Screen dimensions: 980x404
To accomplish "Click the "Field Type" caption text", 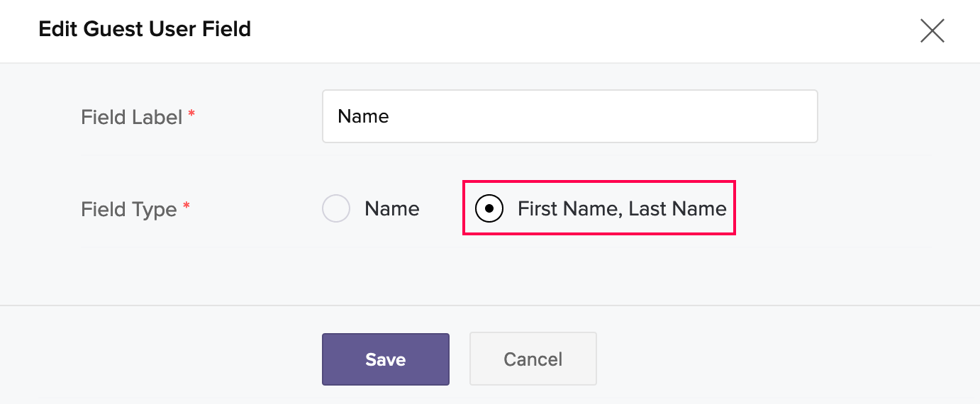I will click(129, 210).
